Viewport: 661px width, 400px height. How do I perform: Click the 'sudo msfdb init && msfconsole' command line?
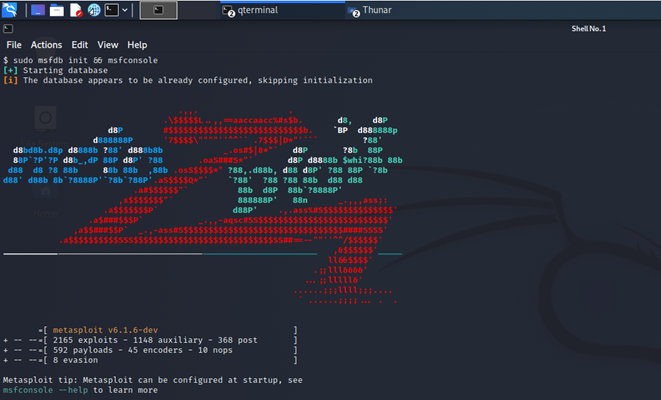[81, 60]
